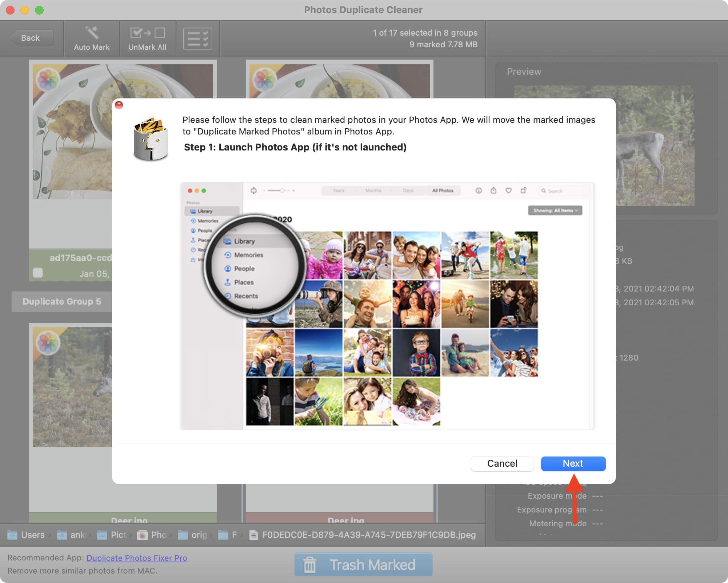The width and height of the screenshot is (728, 583).
Task: Click the Trash Marked button
Action: pyautogui.click(x=363, y=565)
